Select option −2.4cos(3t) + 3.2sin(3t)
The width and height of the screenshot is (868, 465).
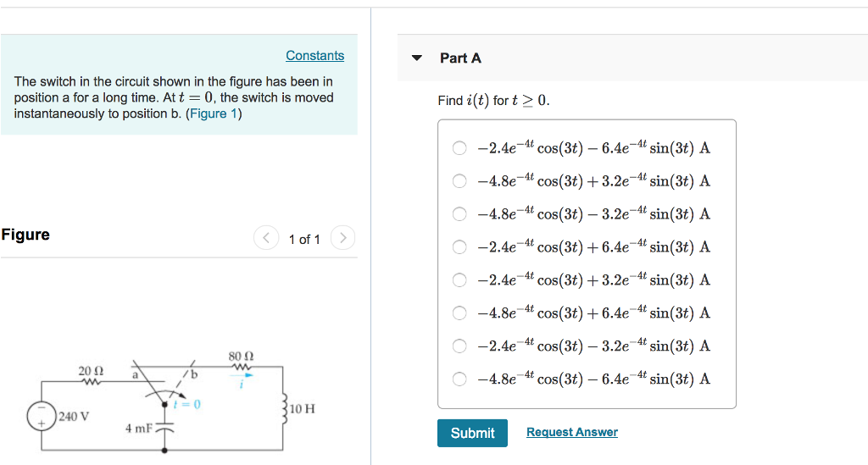click(459, 280)
